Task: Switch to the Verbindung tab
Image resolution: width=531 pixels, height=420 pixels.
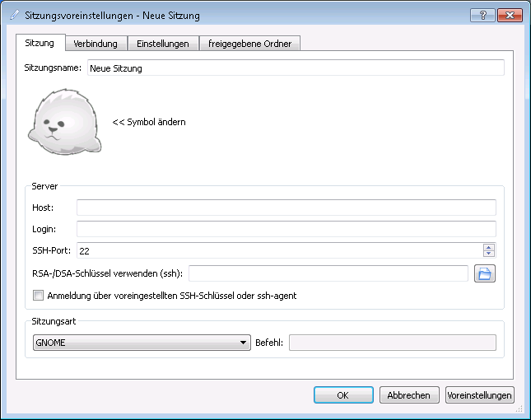Action: tap(95, 44)
